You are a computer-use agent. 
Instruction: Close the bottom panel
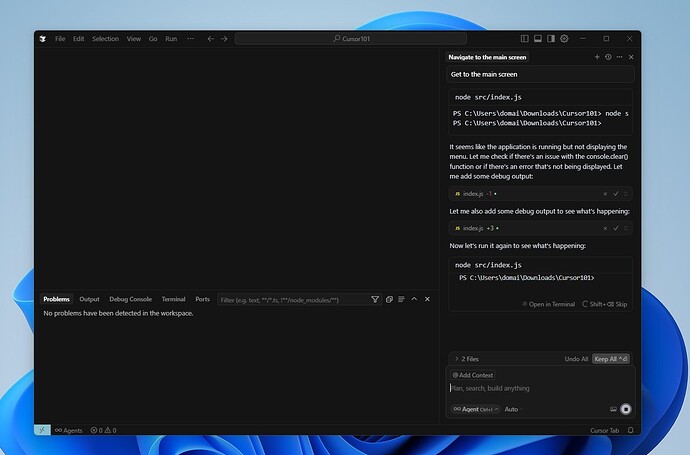427,299
